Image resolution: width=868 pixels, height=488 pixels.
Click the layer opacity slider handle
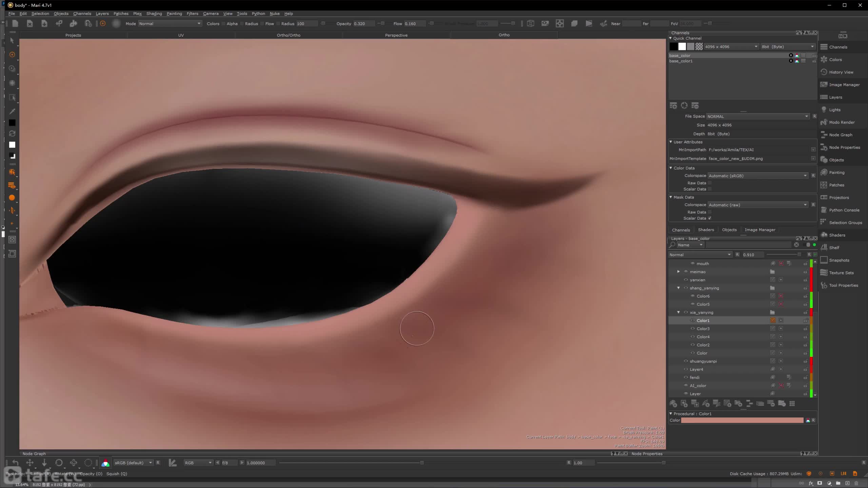coord(799,255)
